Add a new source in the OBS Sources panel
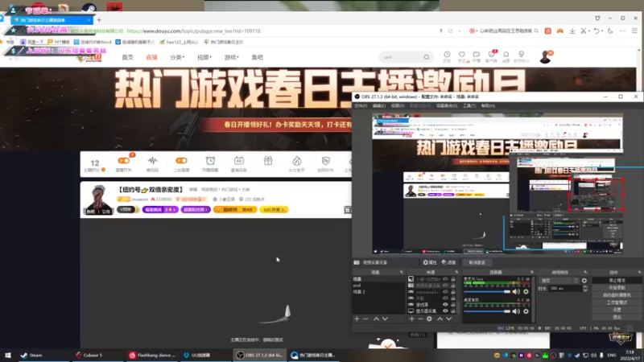Image resolution: width=644 pixels, height=362 pixels. point(411,319)
